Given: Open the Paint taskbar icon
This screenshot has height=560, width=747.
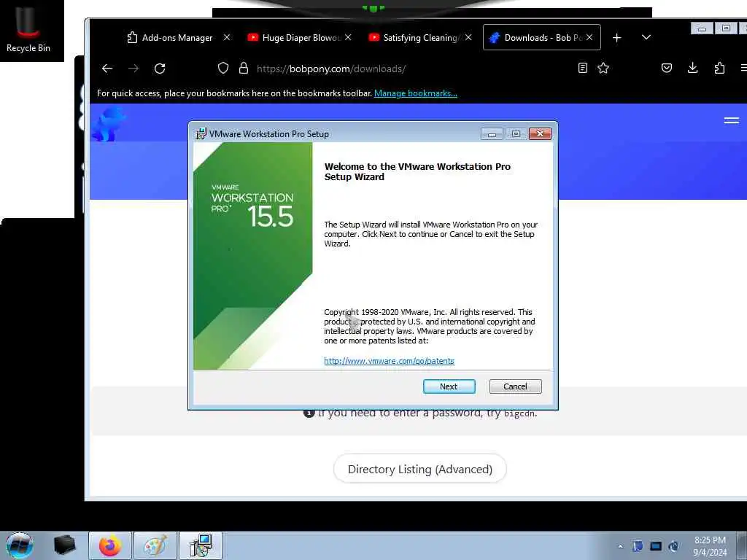Looking at the screenshot, I should click(x=155, y=545).
